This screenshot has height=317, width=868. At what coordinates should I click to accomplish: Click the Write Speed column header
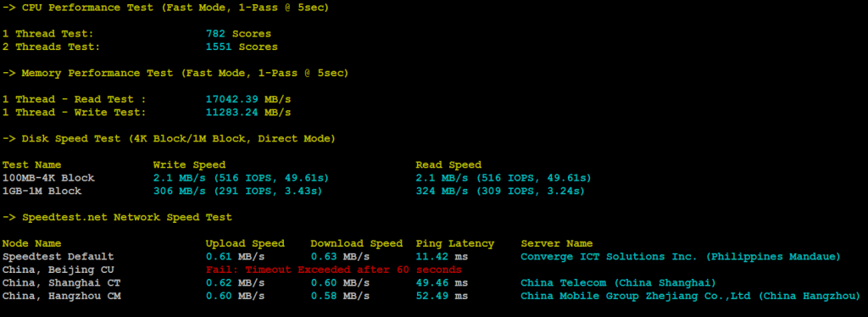coord(189,165)
